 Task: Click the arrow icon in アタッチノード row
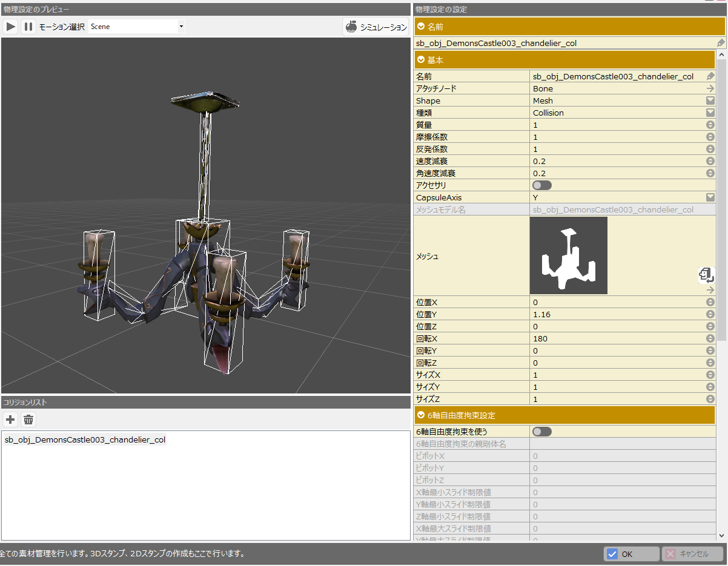coord(710,88)
